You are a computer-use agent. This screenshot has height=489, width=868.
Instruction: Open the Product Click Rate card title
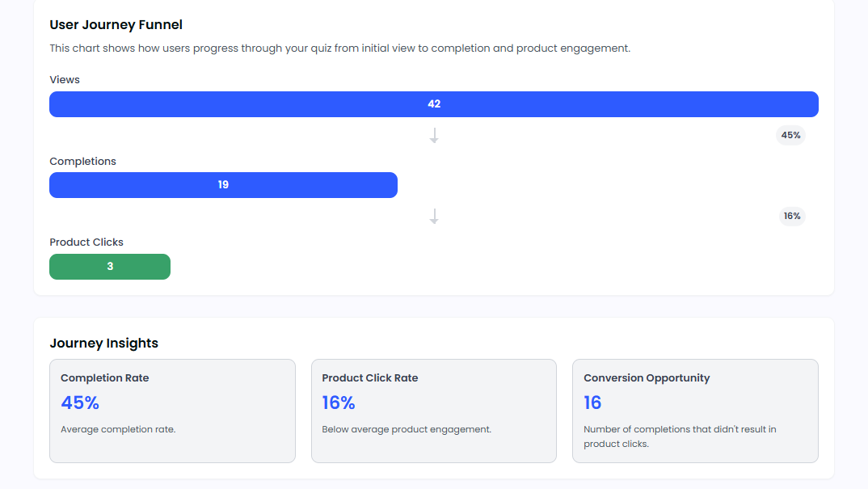click(x=369, y=378)
